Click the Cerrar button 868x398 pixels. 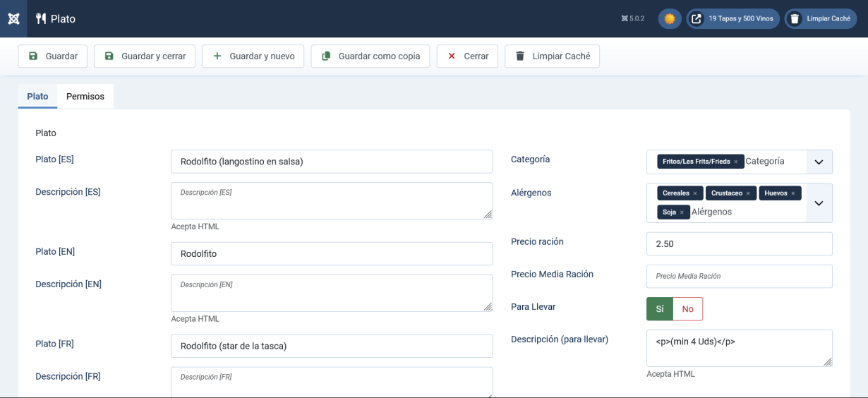pyautogui.click(x=467, y=56)
